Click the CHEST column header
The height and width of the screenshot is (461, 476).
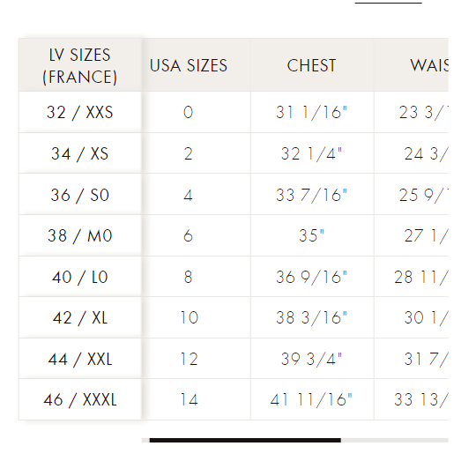click(x=312, y=65)
